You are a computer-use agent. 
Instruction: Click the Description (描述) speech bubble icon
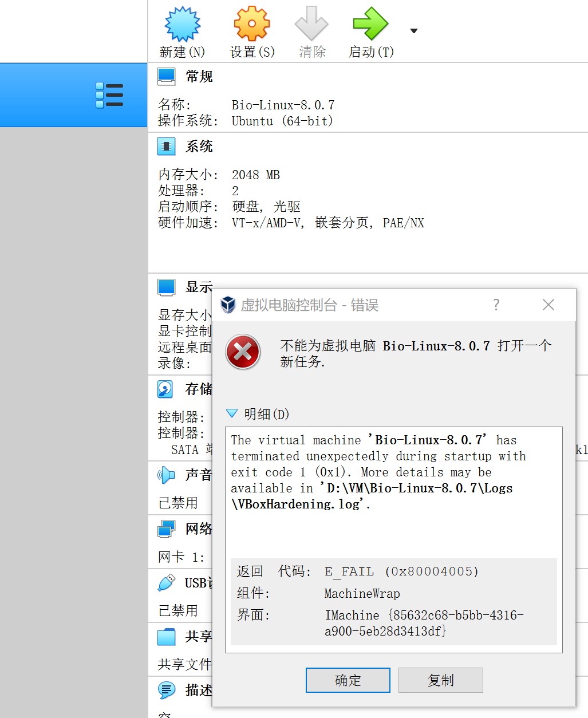tap(167, 690)
